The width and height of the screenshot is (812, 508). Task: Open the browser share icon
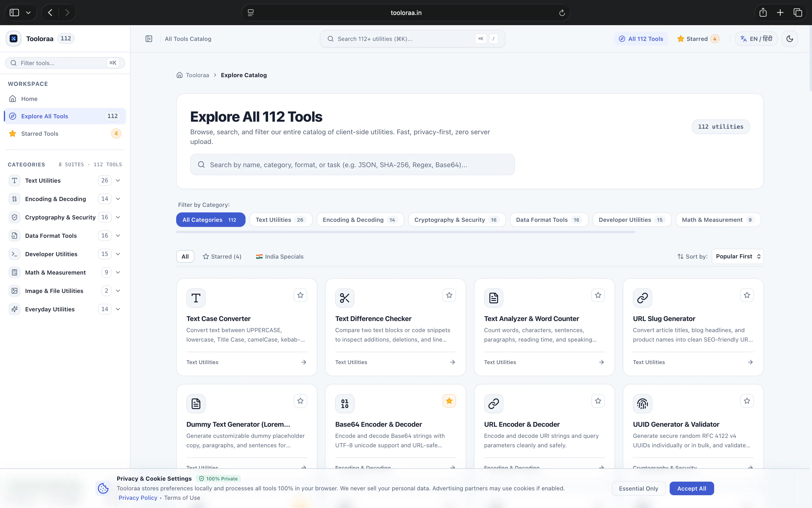763,13
